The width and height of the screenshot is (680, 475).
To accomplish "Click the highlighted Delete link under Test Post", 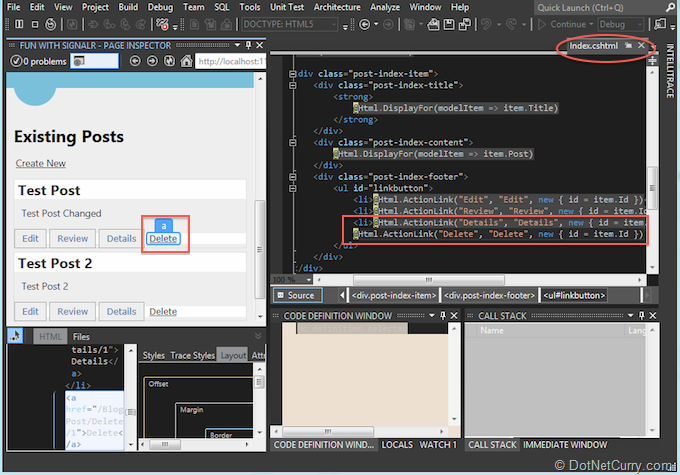I will (x=163, y=239).
